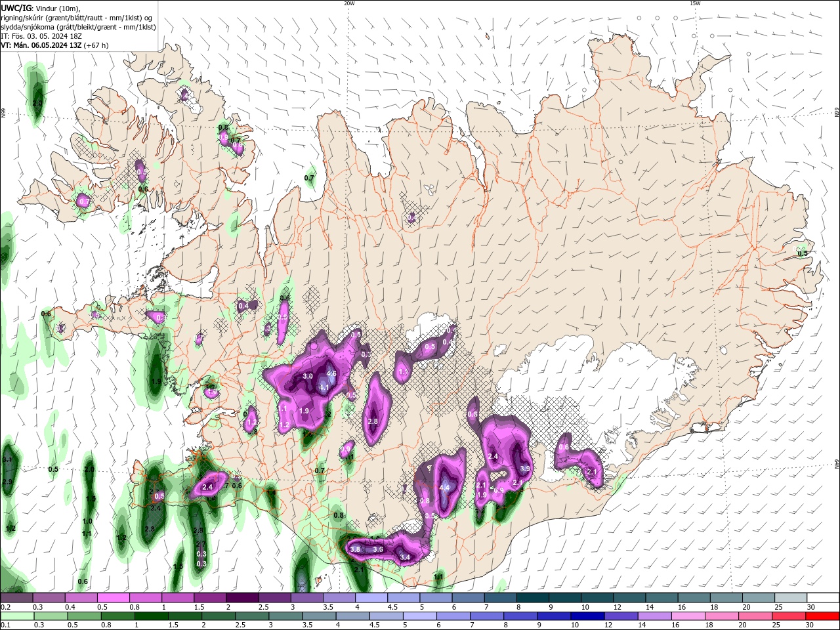Select the '30' label on the rain scale
The image size is (840, 630).
[810, 625]
